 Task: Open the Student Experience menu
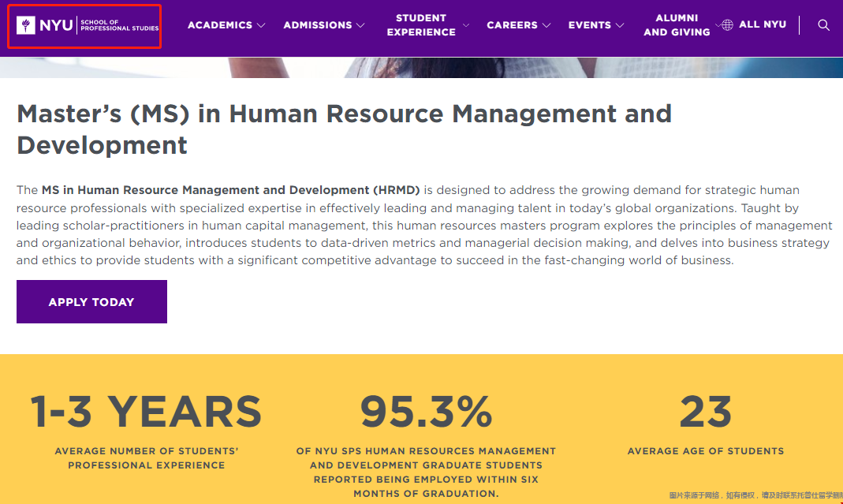(x=421, y=25)
